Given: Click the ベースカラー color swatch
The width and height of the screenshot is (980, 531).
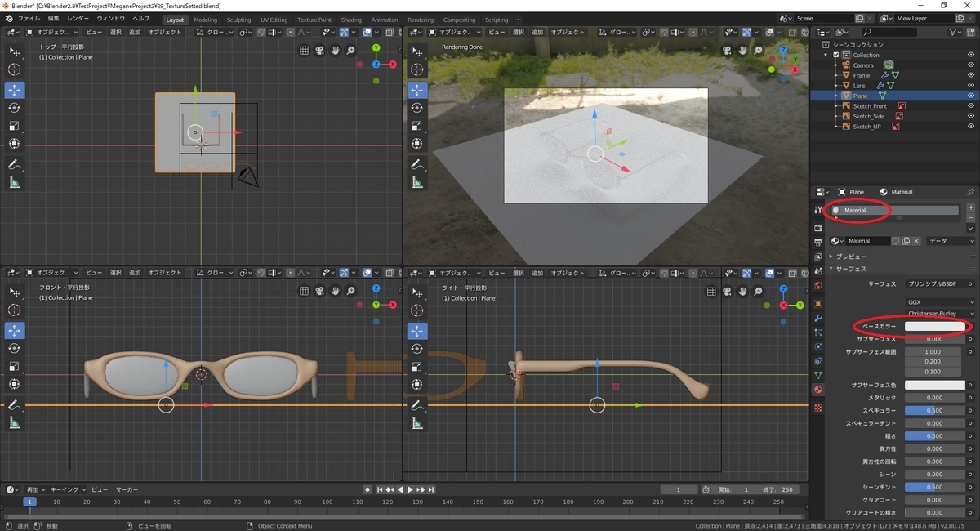Looking at the screenshot, I should click(934, 327).
